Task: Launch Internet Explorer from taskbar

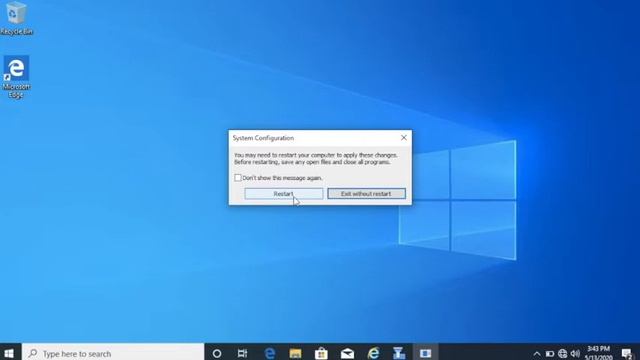Action: tap(373, 353)
